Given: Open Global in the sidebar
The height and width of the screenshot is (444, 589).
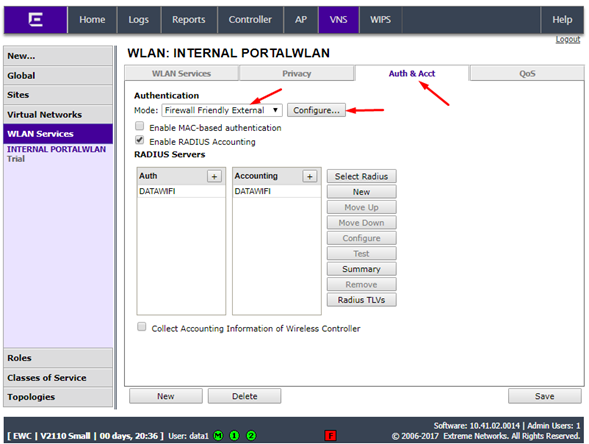Looking at the screenshot, I should (58, 76).
